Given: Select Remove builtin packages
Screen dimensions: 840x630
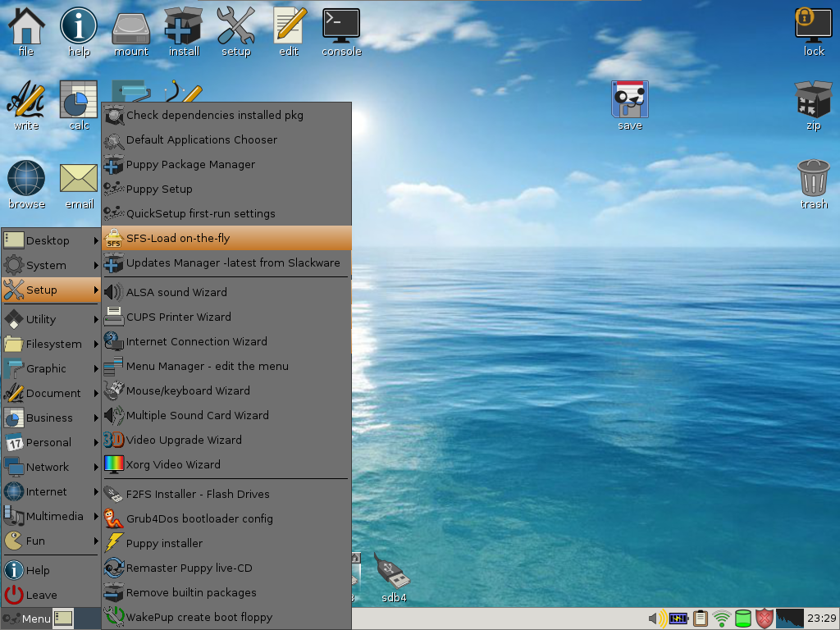Looking at the screenshot, I should pyautogui.click(x=226, y=593).
